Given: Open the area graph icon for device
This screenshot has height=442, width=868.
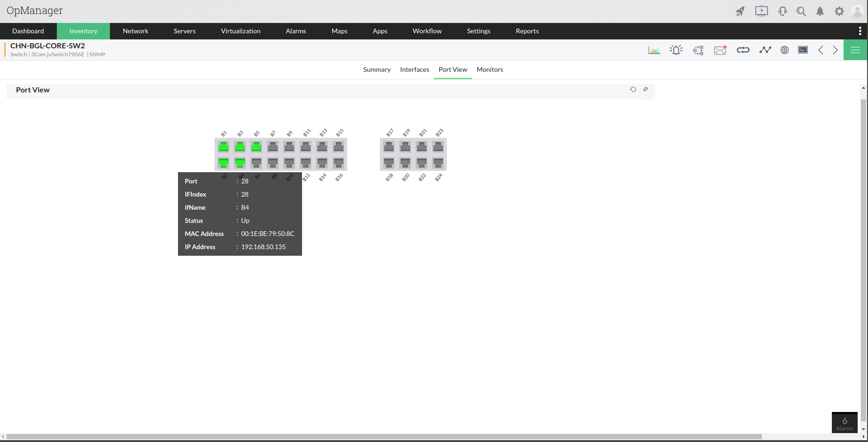Looking at the screenshot, I should [x=654, y=50].
